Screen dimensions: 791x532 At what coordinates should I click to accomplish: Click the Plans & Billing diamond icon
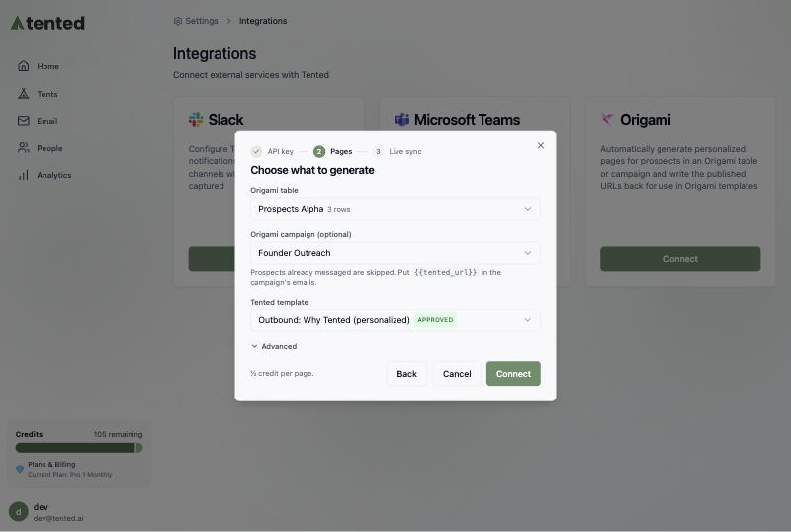pos(20,469)
